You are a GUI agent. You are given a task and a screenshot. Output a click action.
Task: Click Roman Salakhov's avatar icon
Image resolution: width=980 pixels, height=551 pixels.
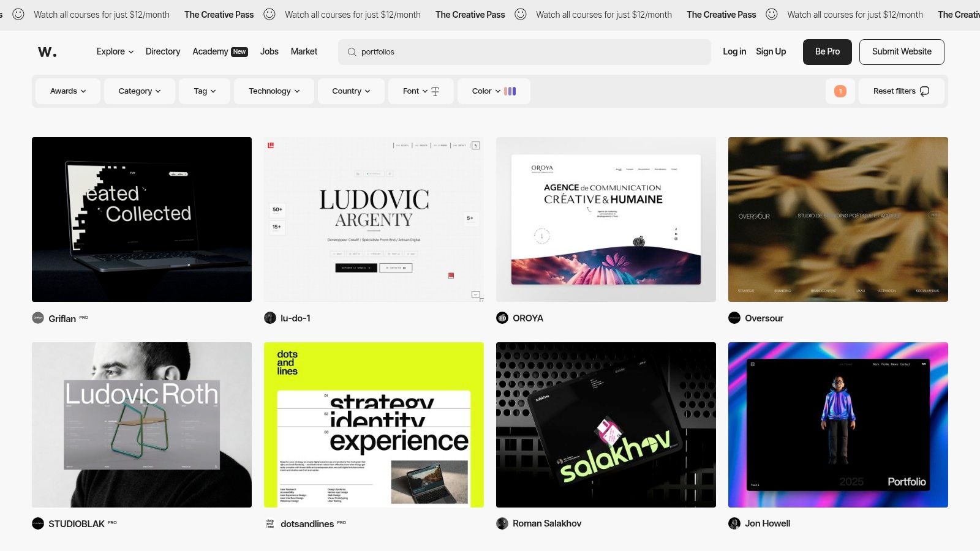click(x=502, y=523)
